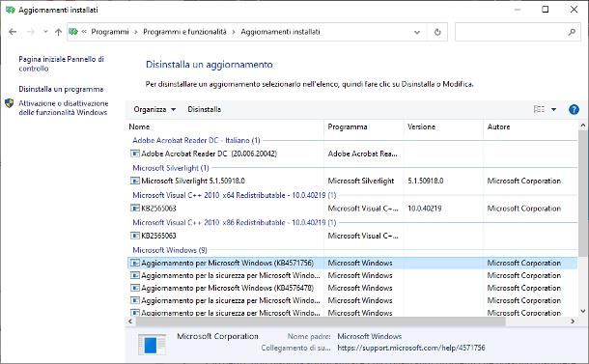589x364 pixels.
Task: Collapse the Adobe Acrobat Reader DC - Italiano group
Action: click(x=196, y=140)
